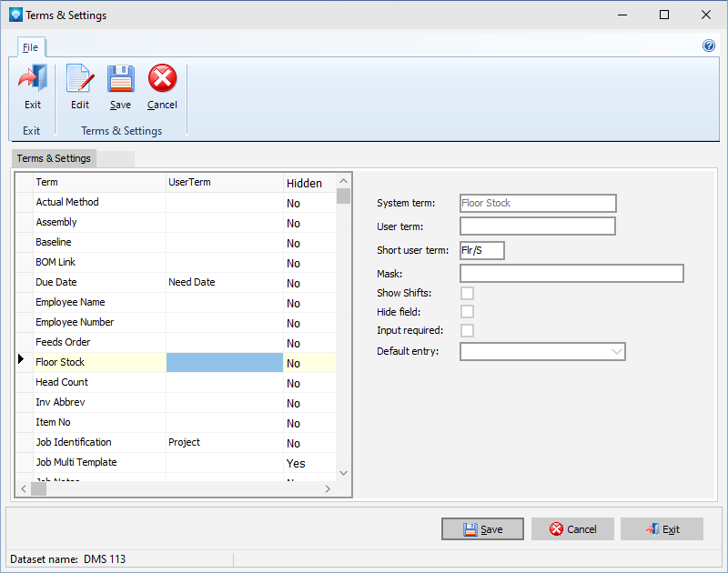Select the Terms & Settings tab
This screenshot has width=728, height=573.
[55, 158]
